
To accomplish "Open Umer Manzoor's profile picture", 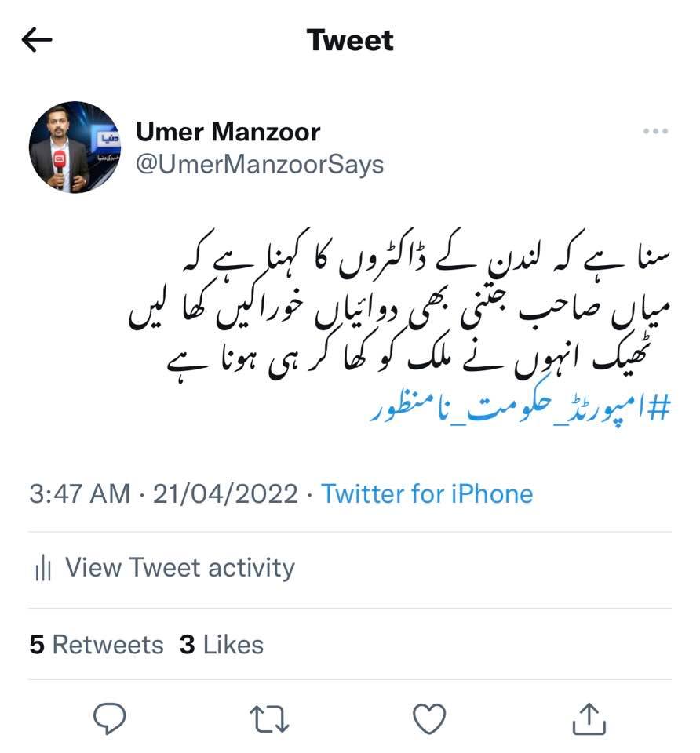I will point(75,147).
